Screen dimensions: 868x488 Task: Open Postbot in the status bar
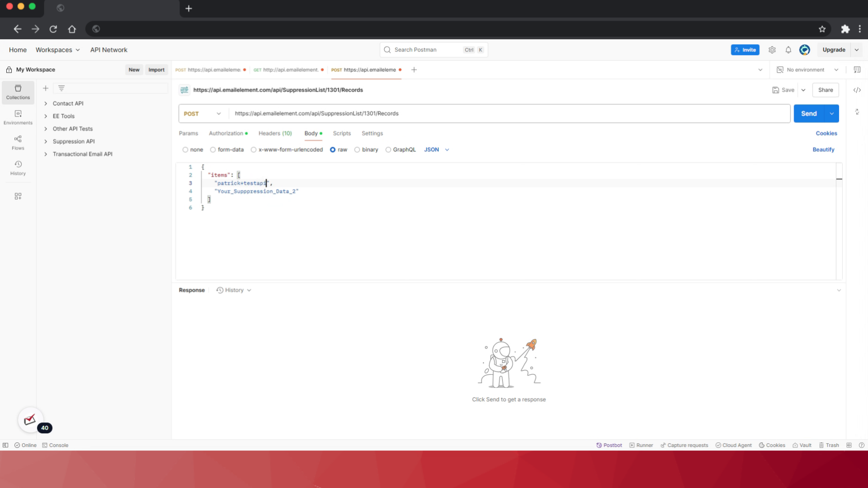click(x=609, y=445)
